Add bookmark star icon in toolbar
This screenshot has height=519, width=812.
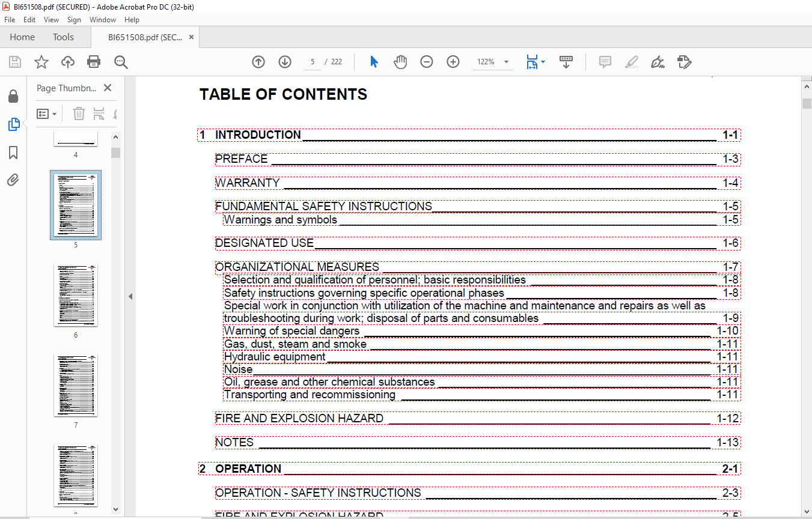click(x=41, y=62)
